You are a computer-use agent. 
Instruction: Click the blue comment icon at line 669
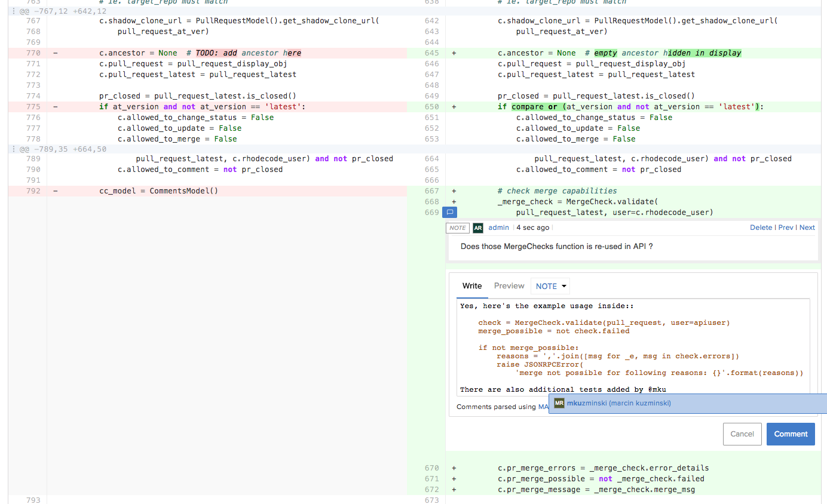point(450,213)
